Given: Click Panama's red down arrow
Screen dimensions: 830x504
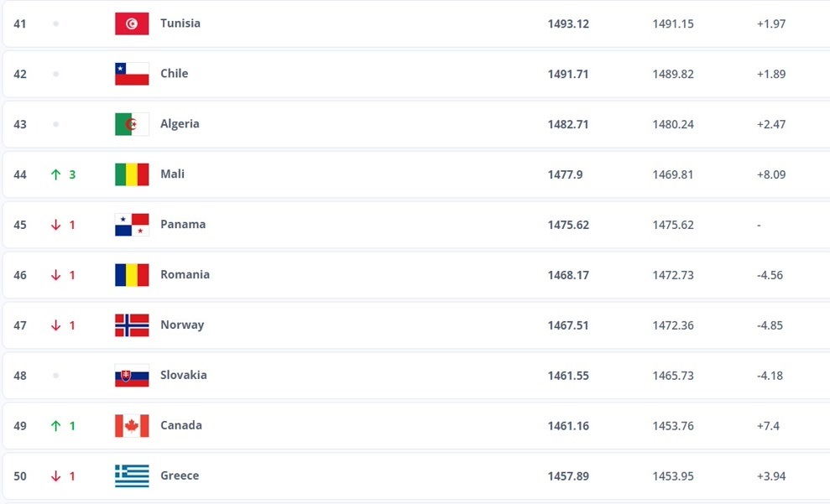Looking at the screenshot, I should pos(56,225).
